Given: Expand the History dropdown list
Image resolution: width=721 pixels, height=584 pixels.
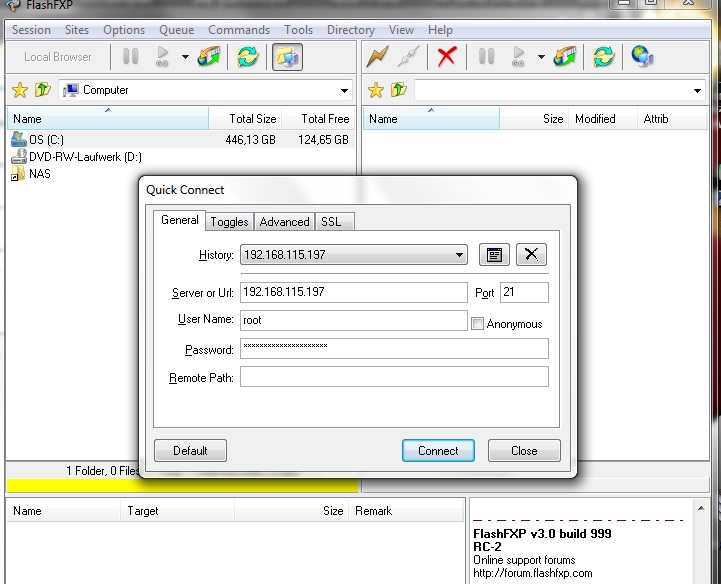Looking at the screenshot, I should pyautogui.click(x=459, y=255).
